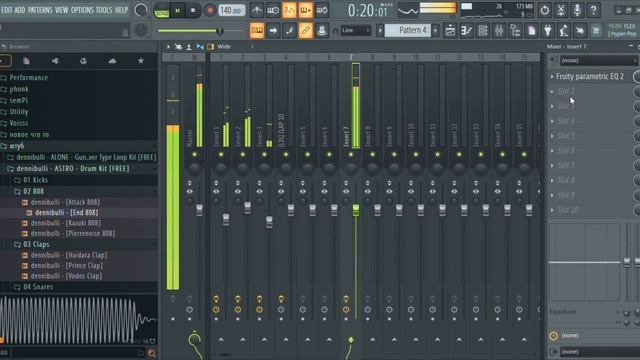Click the microphone one-click recording icon
Image resolution: width=640 pixels, height=360 pixels.
point(577,10)
